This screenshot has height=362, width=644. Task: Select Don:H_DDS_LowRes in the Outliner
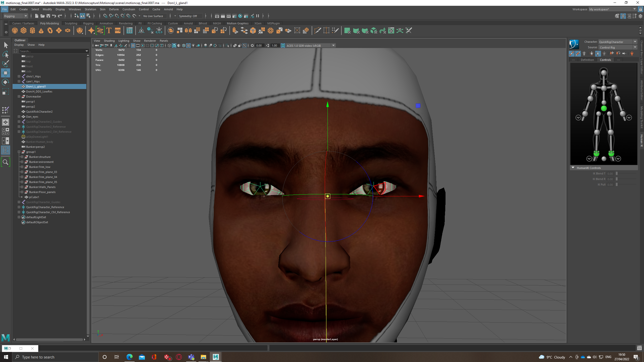point(39,92)
